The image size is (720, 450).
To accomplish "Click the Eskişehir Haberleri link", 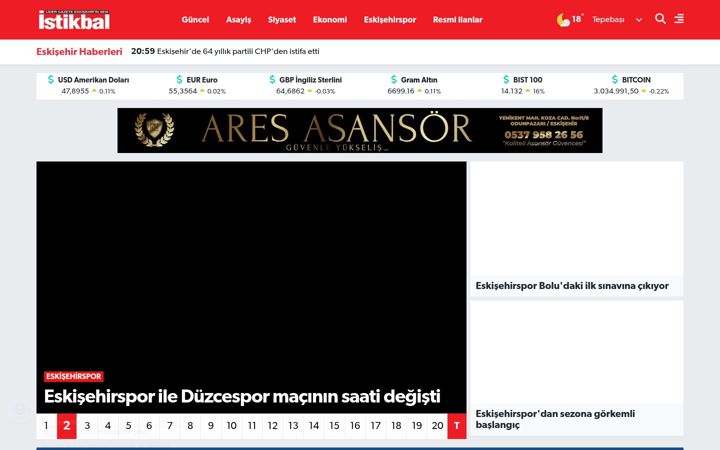I will coord(79,51).
